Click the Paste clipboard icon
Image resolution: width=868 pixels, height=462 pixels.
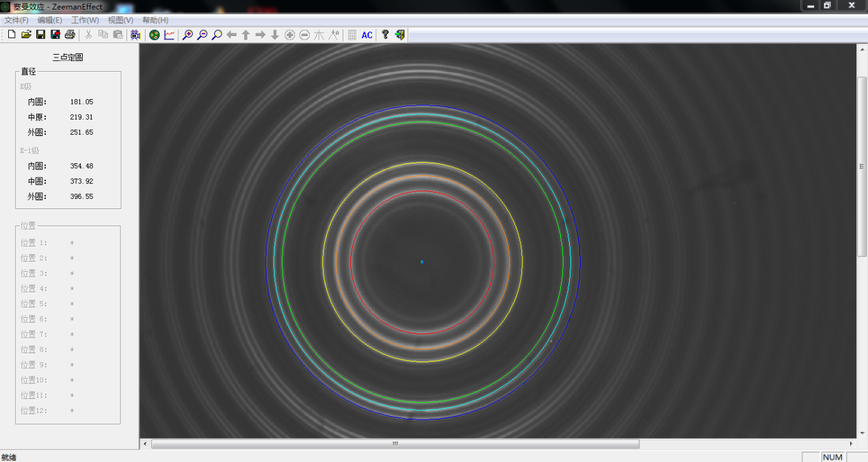[x=118, y=35]
